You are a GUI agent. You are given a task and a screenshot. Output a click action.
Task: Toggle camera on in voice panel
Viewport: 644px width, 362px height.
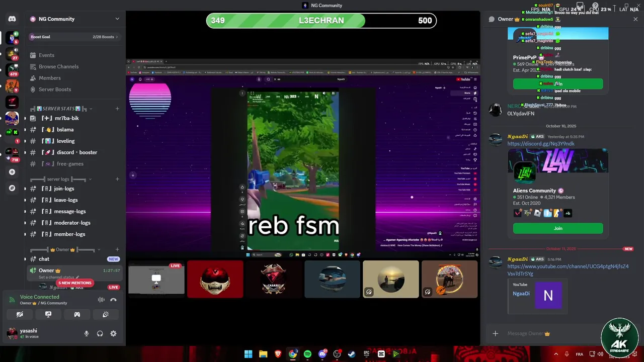point(20,314)
